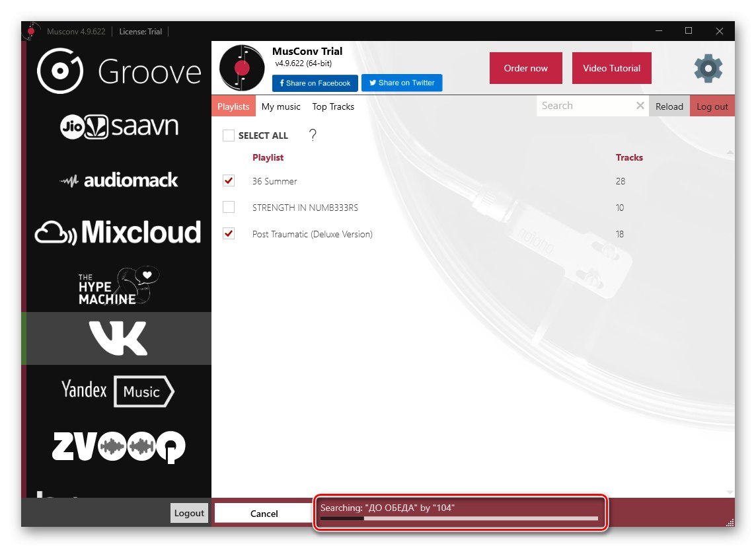
Task: Focus the Search input field
Action: click(x=585, y=106)
